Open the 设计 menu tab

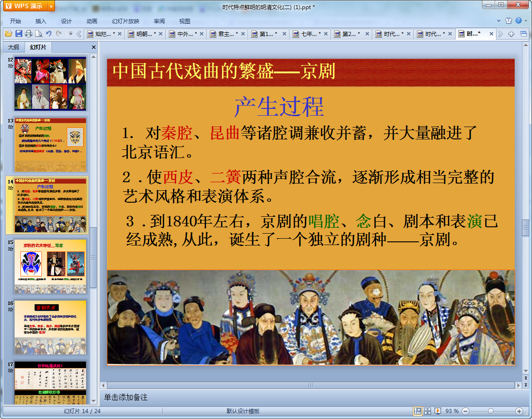[x=66, y=21]
